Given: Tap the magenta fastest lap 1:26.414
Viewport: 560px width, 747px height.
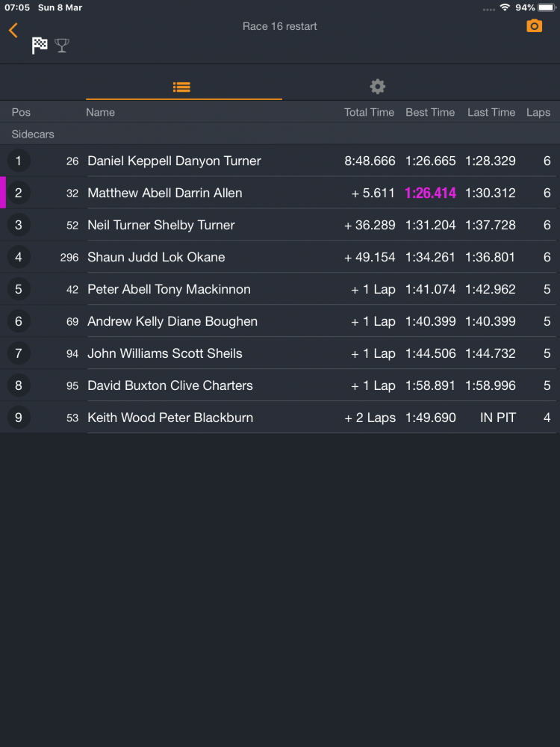Looking at the screenshot, I should tap(430, 193).
